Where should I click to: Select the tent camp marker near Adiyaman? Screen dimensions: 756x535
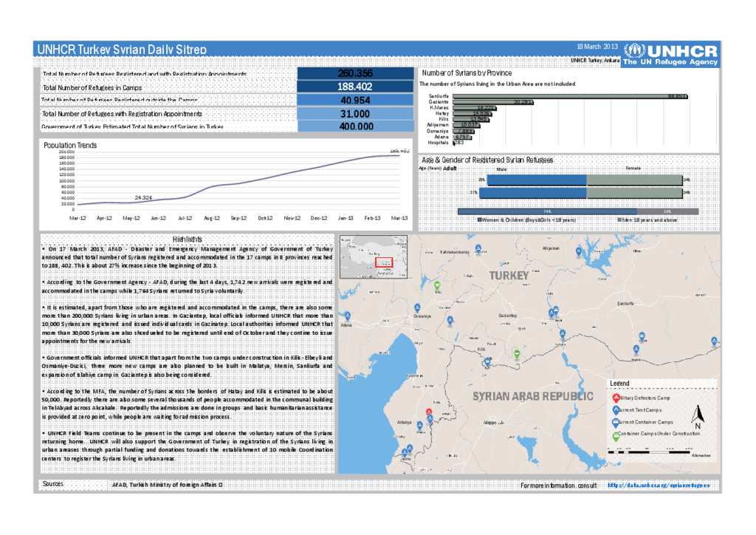coord(579,252)
